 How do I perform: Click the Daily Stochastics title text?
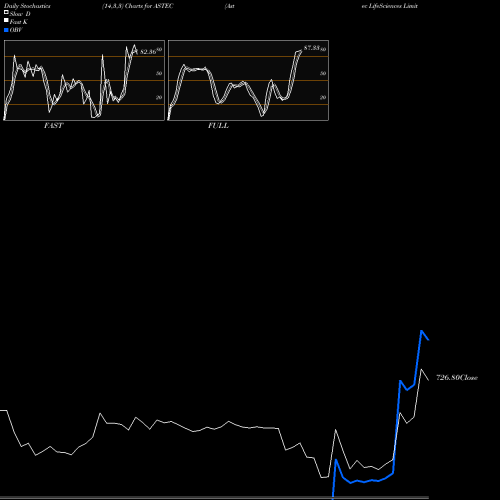click(x=27, y=6)
